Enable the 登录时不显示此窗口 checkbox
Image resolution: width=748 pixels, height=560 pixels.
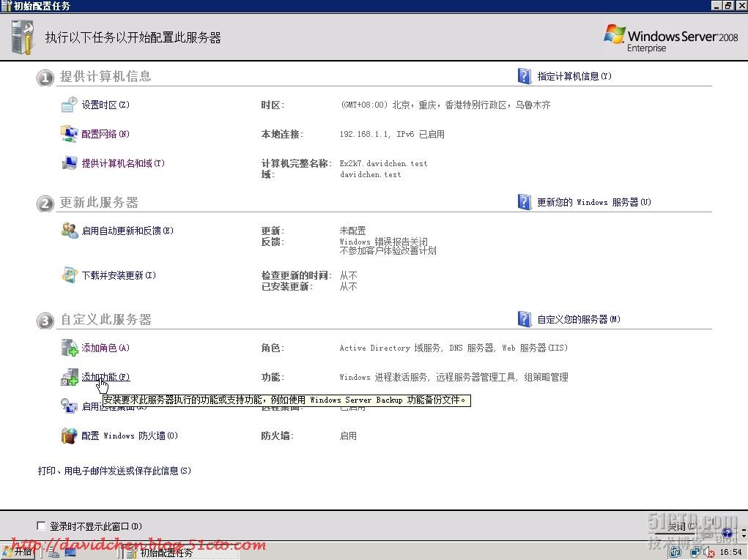[41, 526]
